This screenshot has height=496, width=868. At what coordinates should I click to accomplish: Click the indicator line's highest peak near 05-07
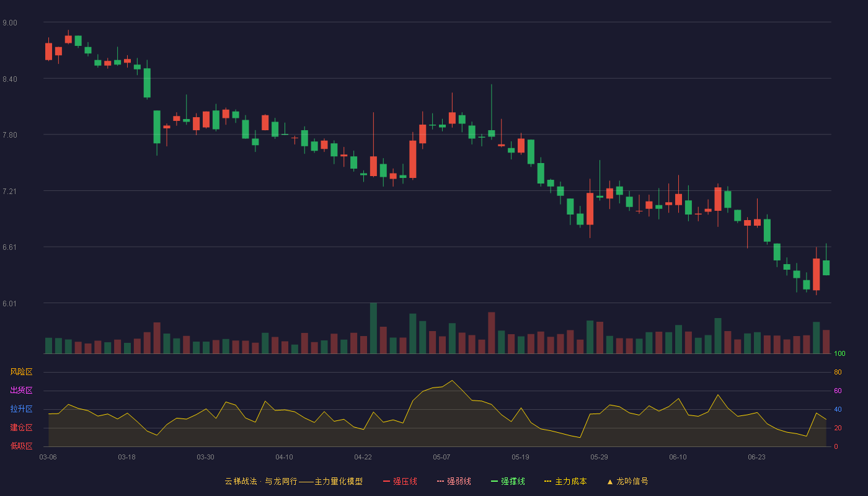[452, 381]
